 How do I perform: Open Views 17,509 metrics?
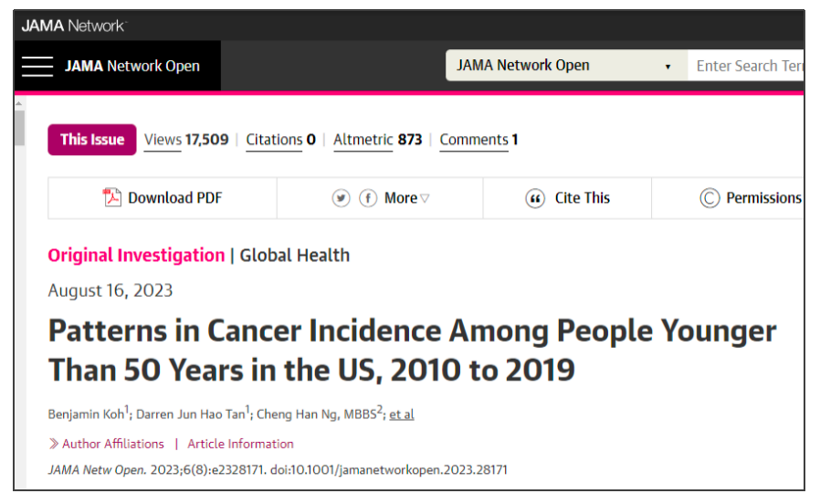click(186, 140)
